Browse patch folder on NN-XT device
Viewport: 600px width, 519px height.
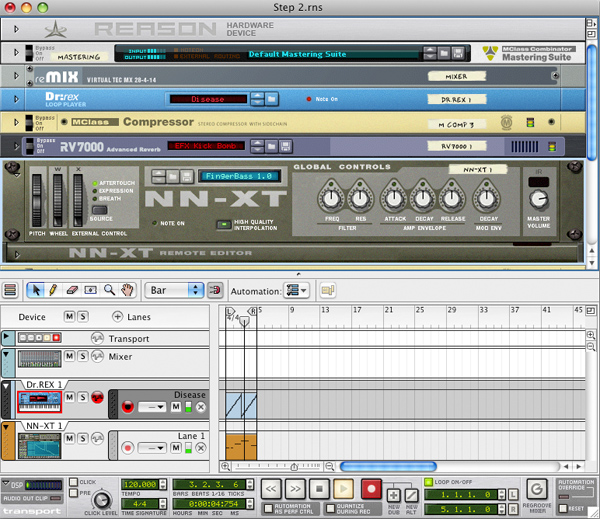click(173, 176)
